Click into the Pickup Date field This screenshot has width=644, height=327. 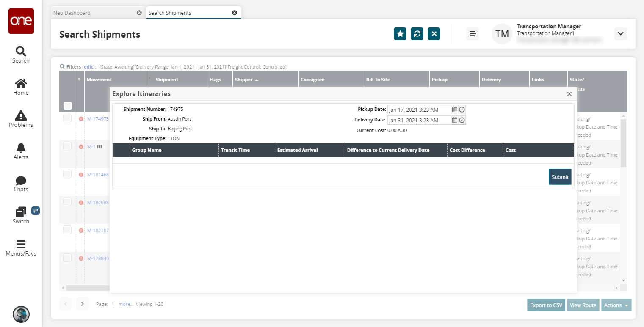point(418,110)
